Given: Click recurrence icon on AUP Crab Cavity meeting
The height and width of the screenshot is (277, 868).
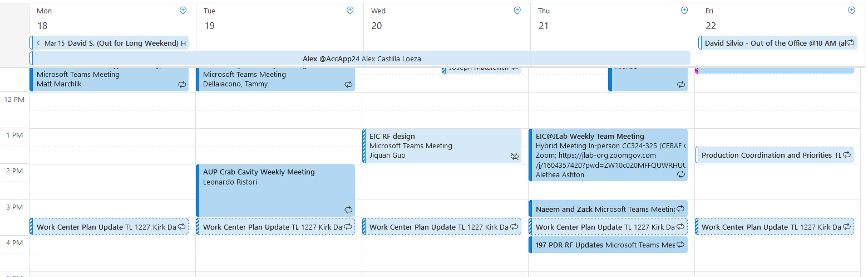Looking at the screenshot, I should coord(348,210).
